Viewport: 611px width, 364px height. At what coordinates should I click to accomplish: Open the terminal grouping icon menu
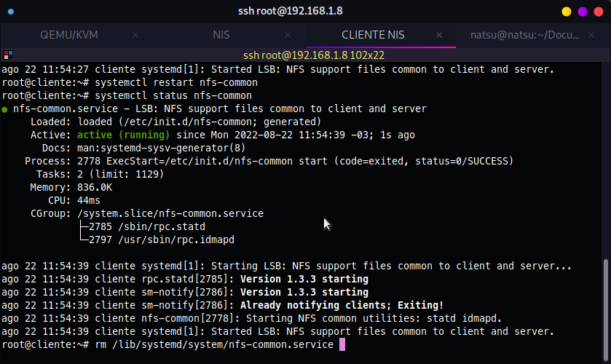coord(8,55)
